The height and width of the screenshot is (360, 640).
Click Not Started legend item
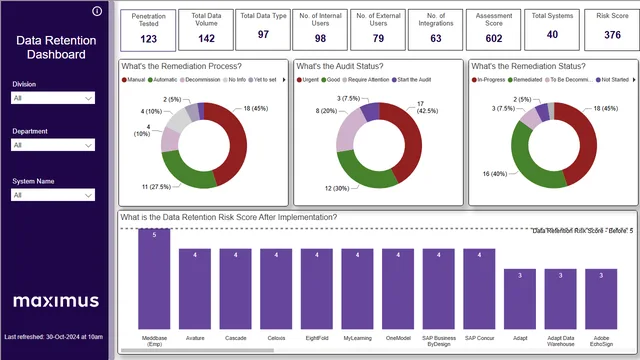pyautogui.click(x=612, y=80)
